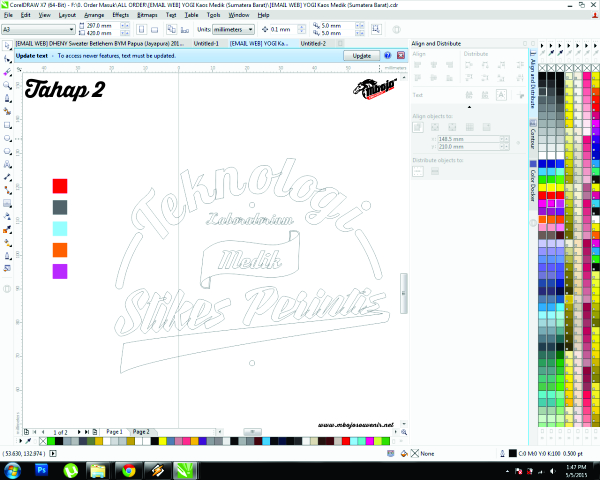Select the Artistic Media tool
This screenshot has height=480, width=600.
tap(7, 111)
